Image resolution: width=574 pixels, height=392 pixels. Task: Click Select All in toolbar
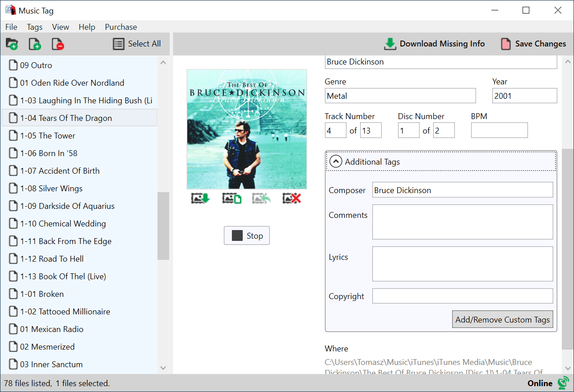(137, 44)
